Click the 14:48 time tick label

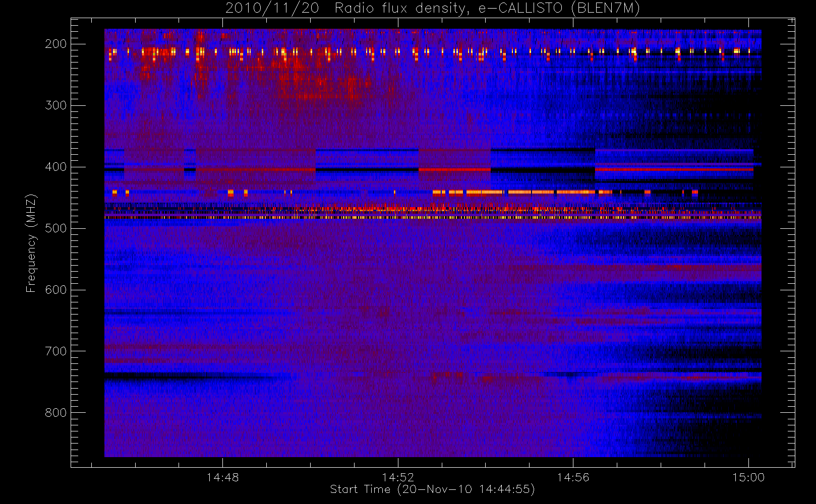click(222, 477)
